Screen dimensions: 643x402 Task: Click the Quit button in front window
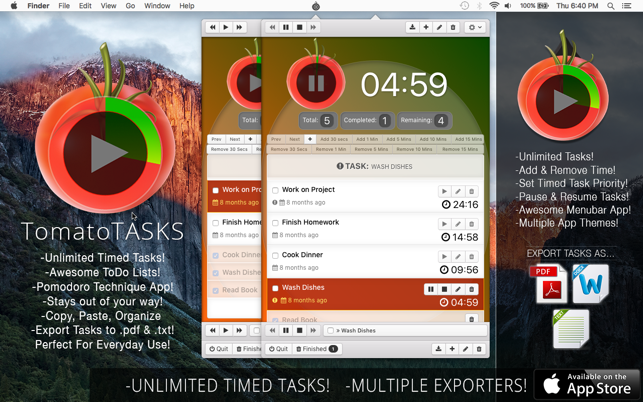pos(278,349)
